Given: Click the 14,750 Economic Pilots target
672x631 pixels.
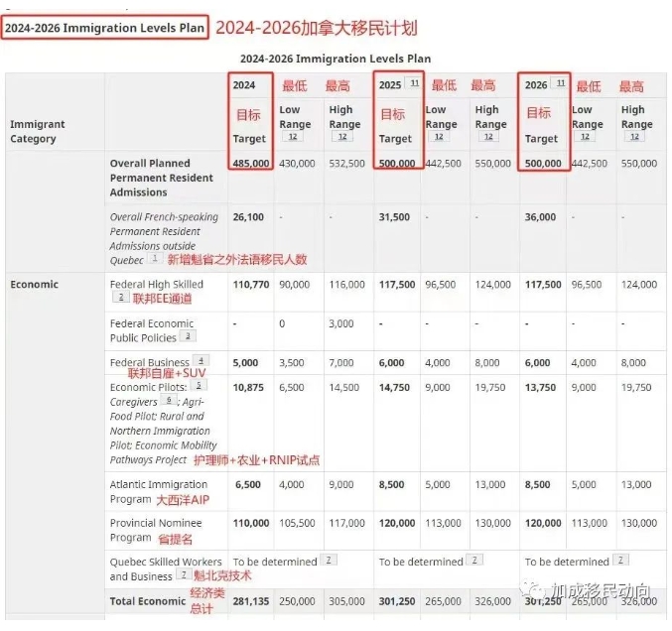Looking at the screenshot, I should click(394, 388).
